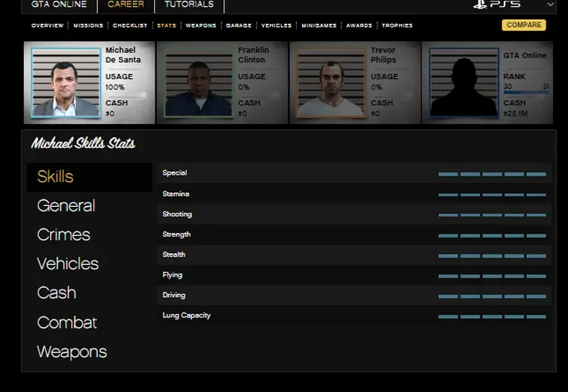Select the Crimes category
The height and width of the screenshot is (392, 568).
pos(64,234)
